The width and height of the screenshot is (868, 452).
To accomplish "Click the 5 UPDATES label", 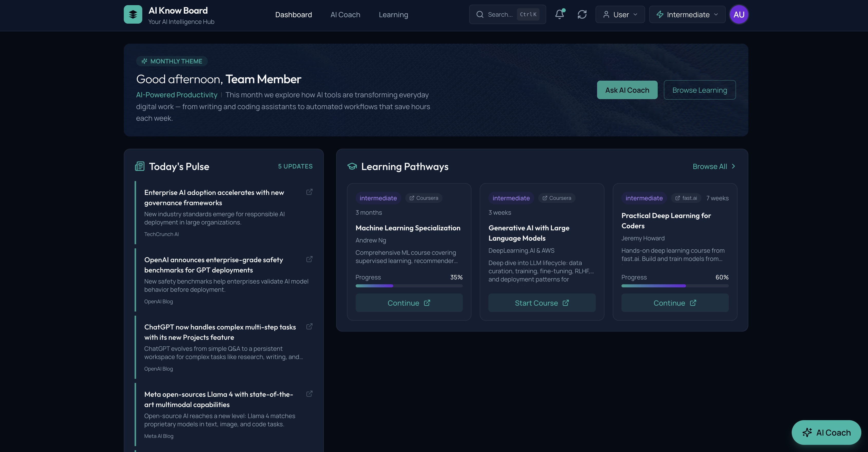I will (x=295, y=166).
